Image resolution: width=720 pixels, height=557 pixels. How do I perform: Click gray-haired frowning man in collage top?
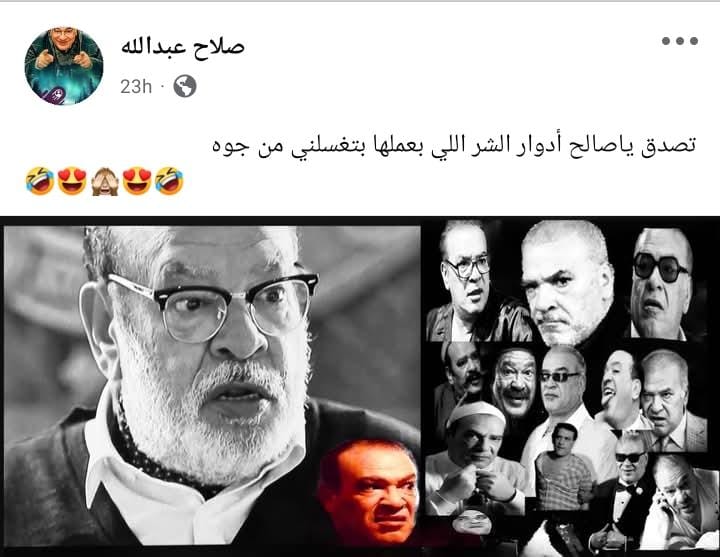[x=567, y=282]
